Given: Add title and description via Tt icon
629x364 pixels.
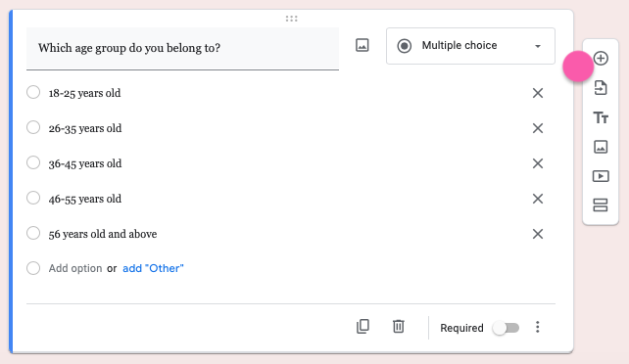Looking at the screenshot, I should click(601, 117).
